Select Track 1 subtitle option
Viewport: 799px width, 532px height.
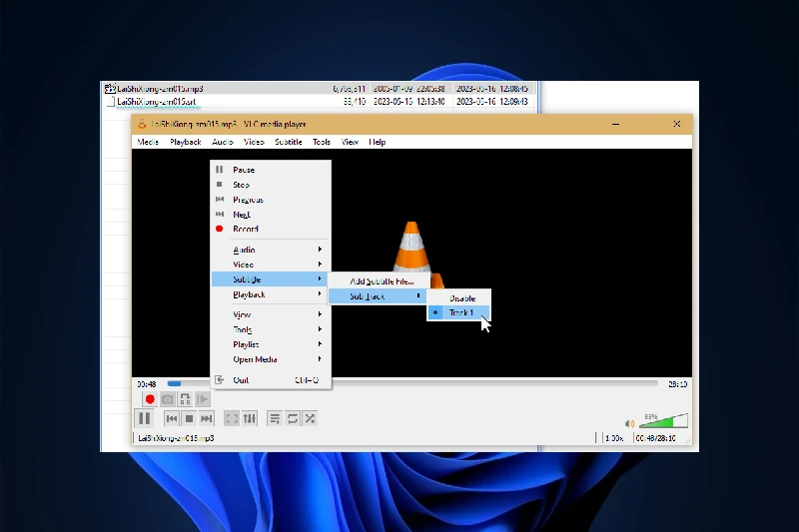(x=459, y=312)
